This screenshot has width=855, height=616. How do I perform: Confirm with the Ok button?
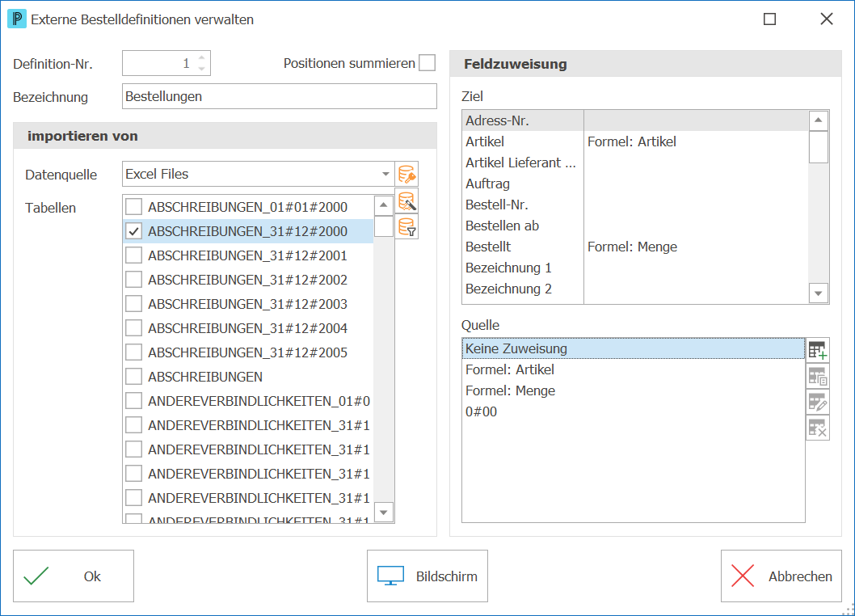(x=74, y=576)
